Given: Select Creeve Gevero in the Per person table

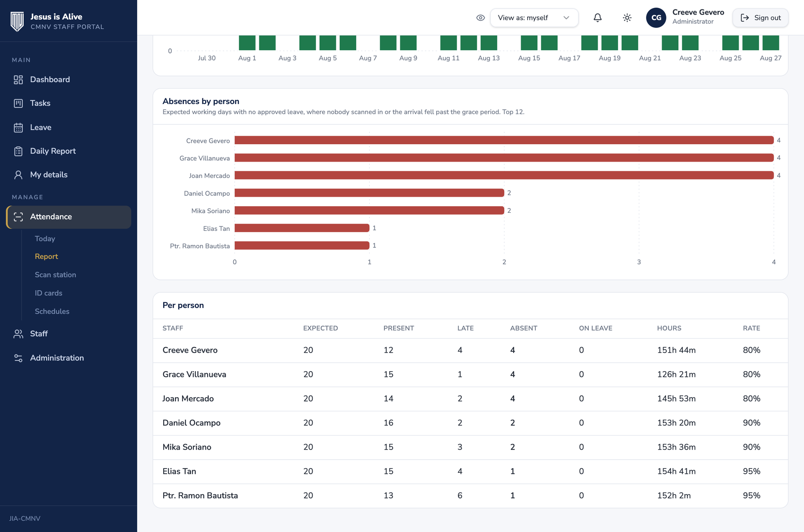Looking at the screenshot, I should coord(190,350).
